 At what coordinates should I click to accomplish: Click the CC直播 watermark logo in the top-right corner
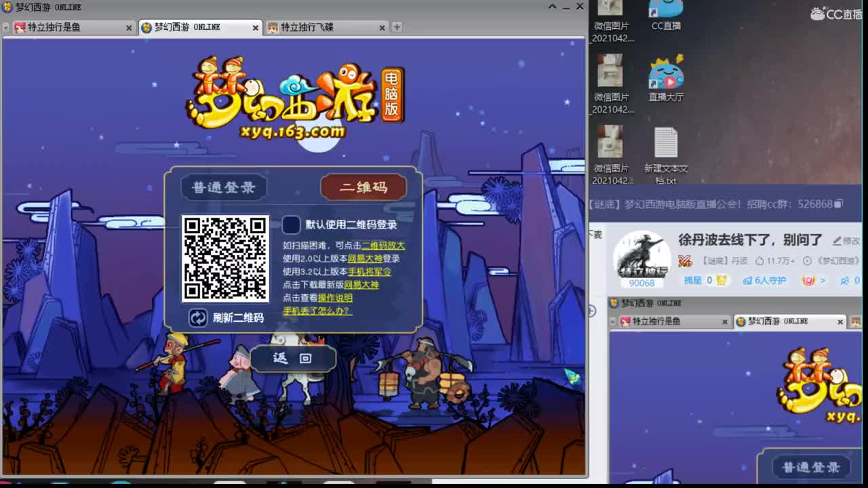point(836,14)
